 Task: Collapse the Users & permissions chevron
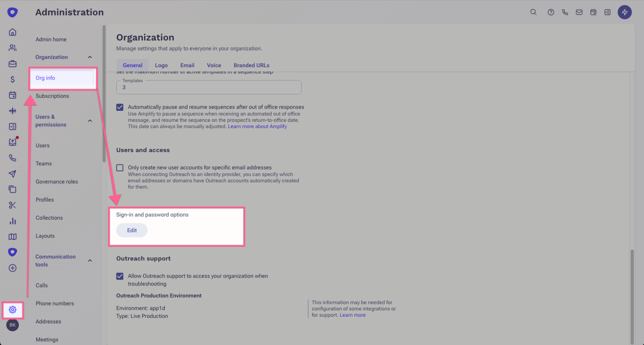pos(90,121)
